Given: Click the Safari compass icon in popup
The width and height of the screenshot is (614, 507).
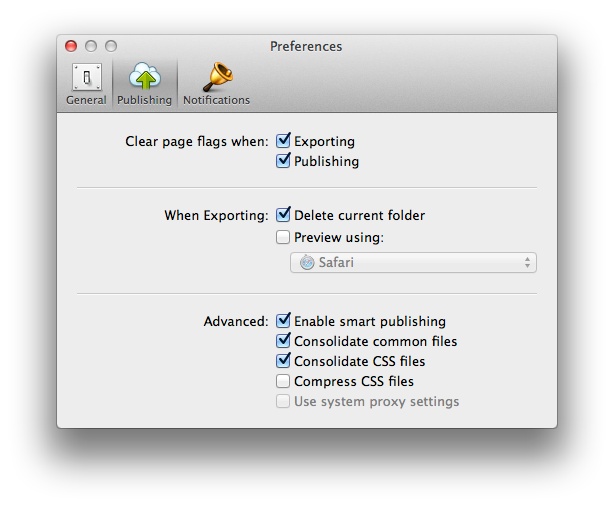Looking at the screenshot, I should point(307,262).
